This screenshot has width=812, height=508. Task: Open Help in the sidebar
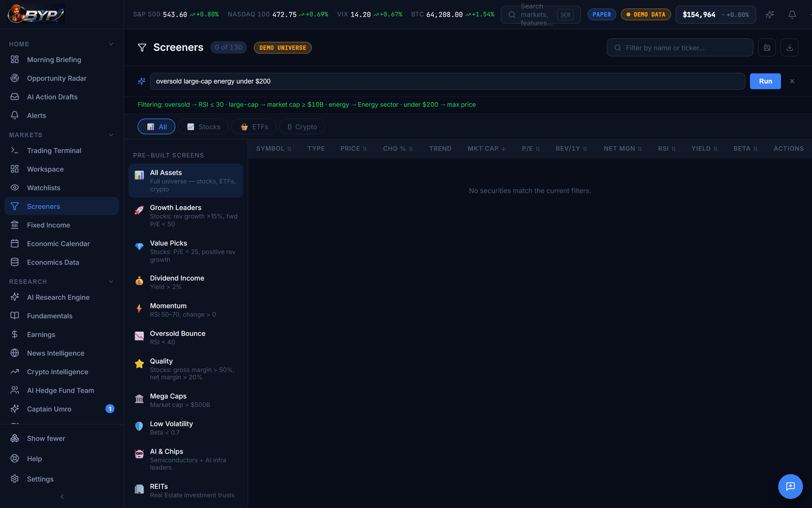(x=61, y=459)
